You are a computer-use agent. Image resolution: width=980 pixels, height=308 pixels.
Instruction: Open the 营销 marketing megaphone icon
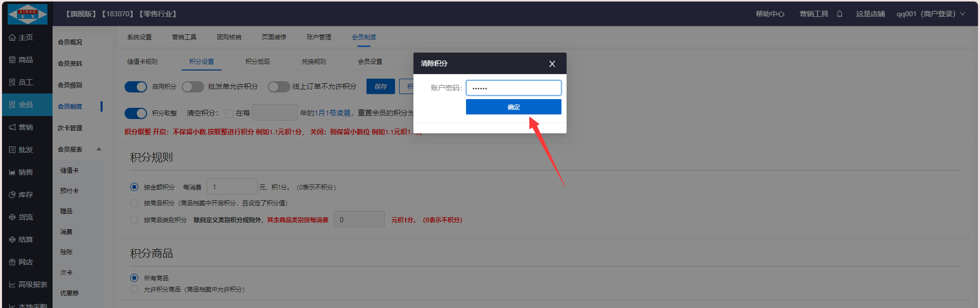coord(12,128)
